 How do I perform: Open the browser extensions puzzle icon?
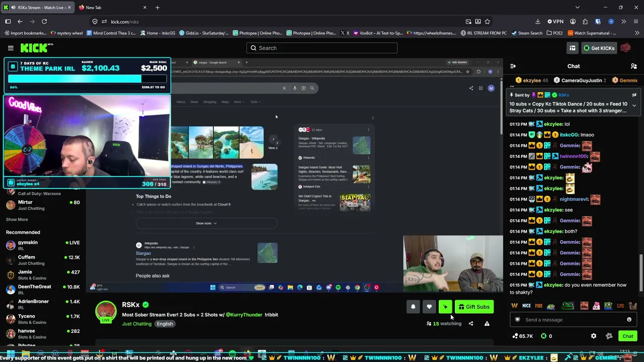point(585,22)
